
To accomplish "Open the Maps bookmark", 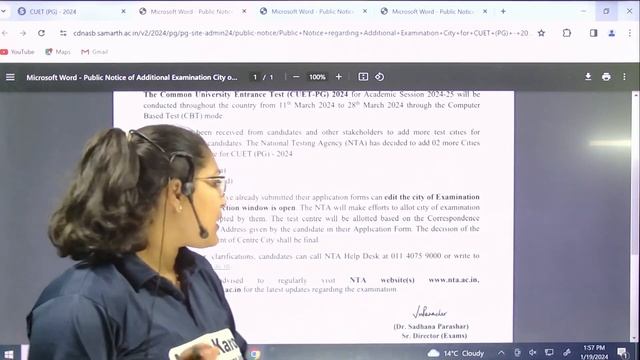I will [58, 52].
